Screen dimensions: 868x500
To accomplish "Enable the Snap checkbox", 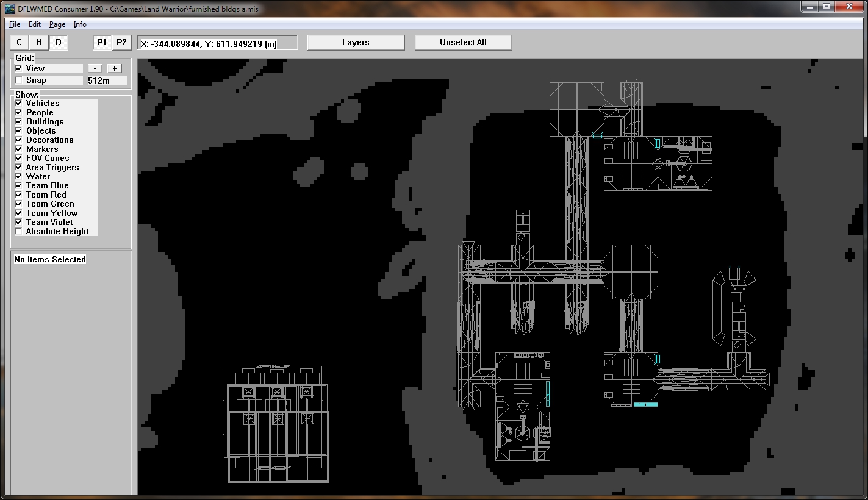I will (x=19, y=80).
